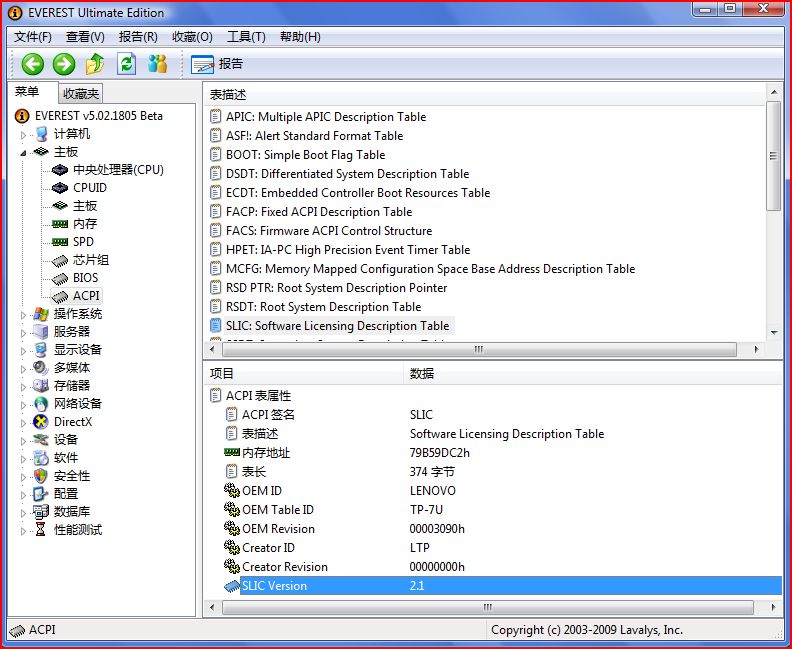Expand the 计算机 tree node
The width and height of the screenshot is (792, 649).
(24, 134)
